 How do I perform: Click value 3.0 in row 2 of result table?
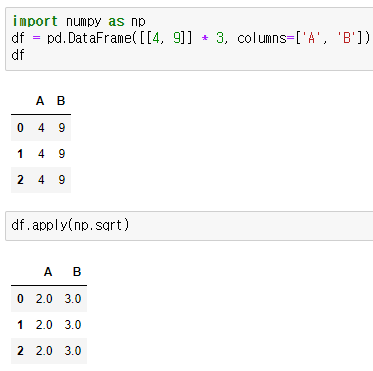(73, 351)
